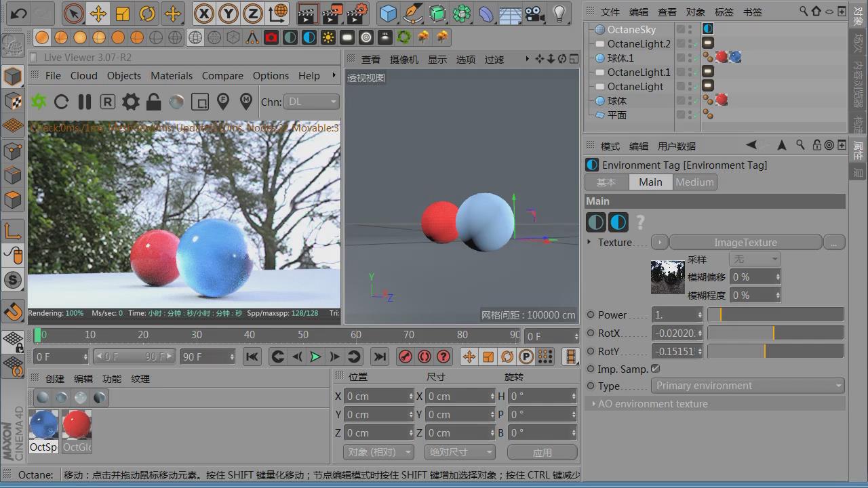Open Edit Render Settings clapperboard gear

[357, 13]
